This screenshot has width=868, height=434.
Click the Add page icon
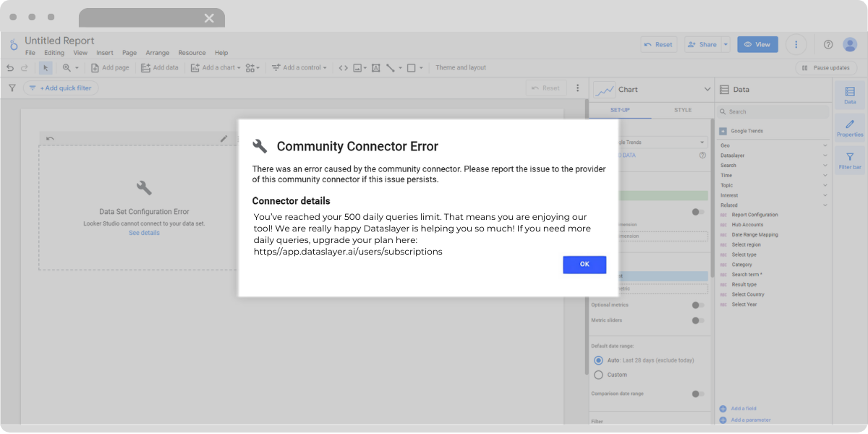coord(96,67)
